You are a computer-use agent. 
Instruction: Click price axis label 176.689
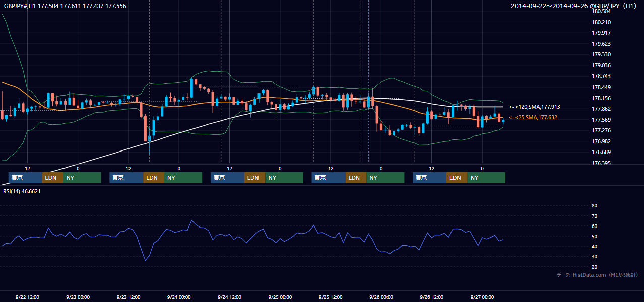pos(601,152)
